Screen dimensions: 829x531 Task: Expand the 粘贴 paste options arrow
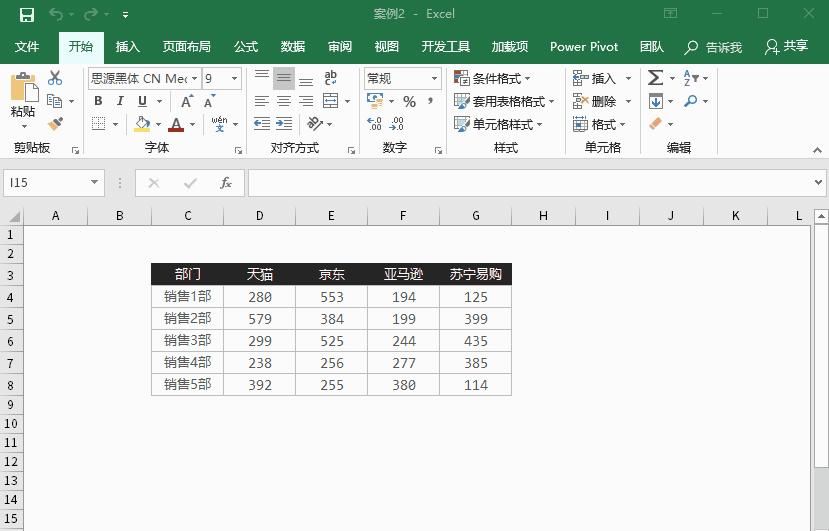click(x=24, y=126)
